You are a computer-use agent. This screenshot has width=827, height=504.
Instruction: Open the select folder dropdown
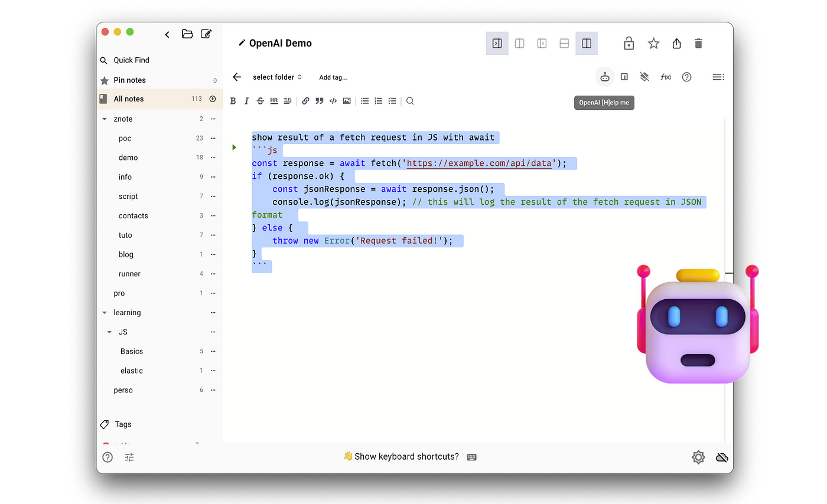[x=277, y=77]
